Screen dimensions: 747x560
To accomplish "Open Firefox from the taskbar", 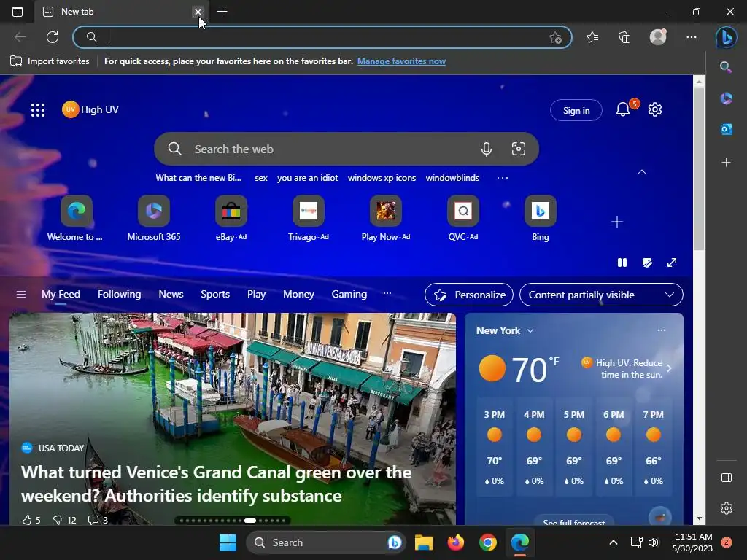I will 455,542.
